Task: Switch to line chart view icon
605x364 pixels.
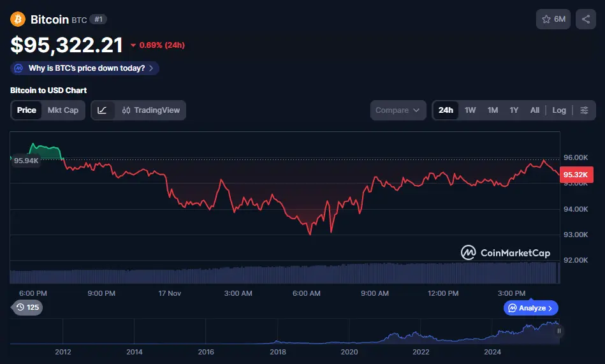Action: tap(102, 110)
